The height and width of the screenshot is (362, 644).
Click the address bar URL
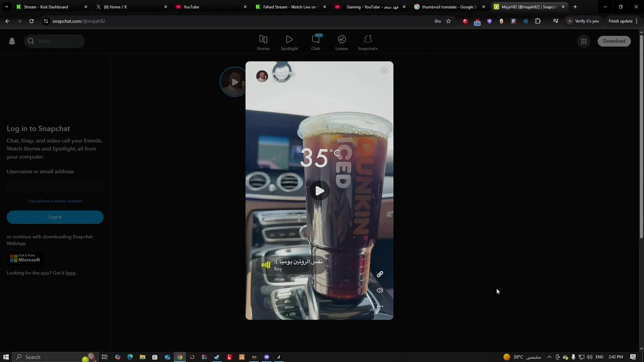tap(78, 21)
